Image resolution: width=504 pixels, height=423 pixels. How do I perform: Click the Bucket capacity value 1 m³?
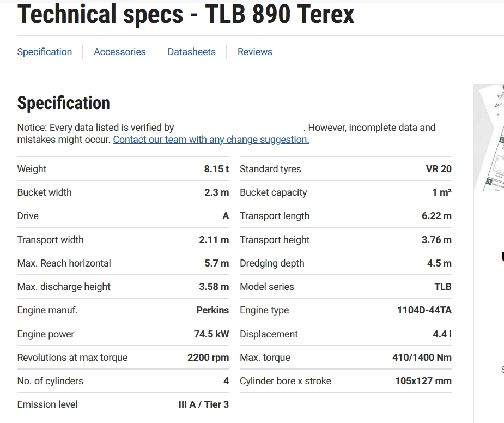[x=442, y=192]
